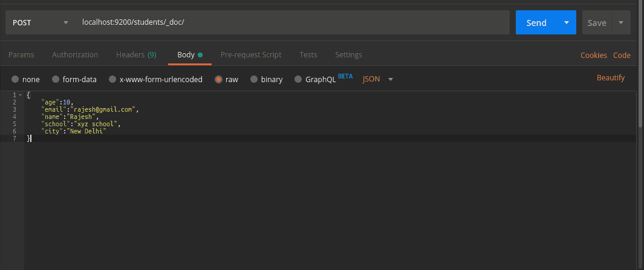Switch to Headers (9) tab

click(136, 55)
